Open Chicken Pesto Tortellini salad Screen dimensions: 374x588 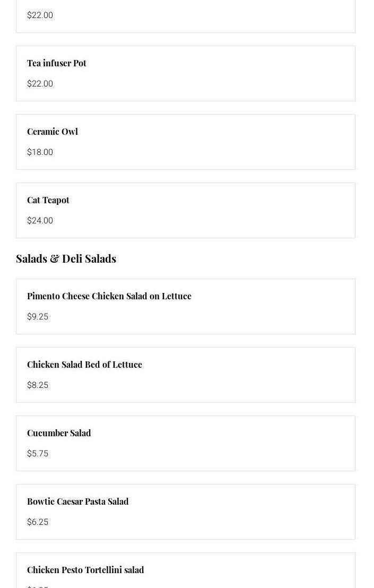click(x=85, y=570)
